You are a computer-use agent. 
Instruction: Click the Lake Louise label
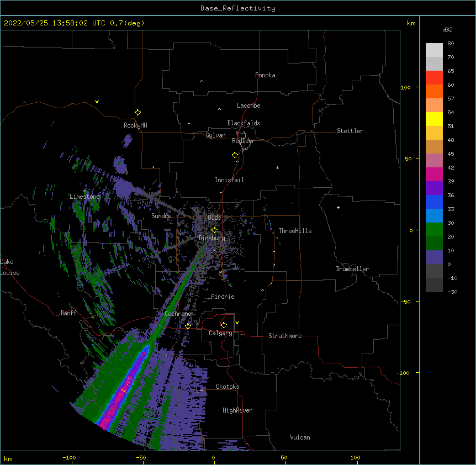click(10, 267)
